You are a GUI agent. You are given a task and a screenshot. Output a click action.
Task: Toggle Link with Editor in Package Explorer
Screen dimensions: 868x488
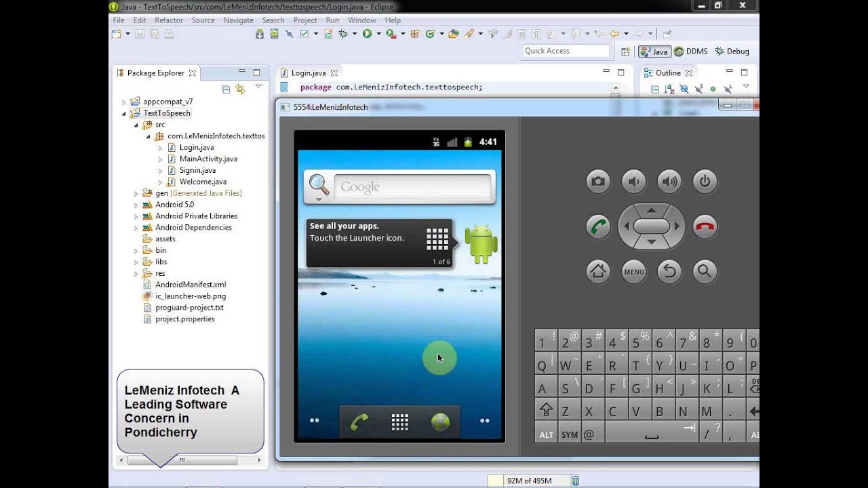[239, 89]
